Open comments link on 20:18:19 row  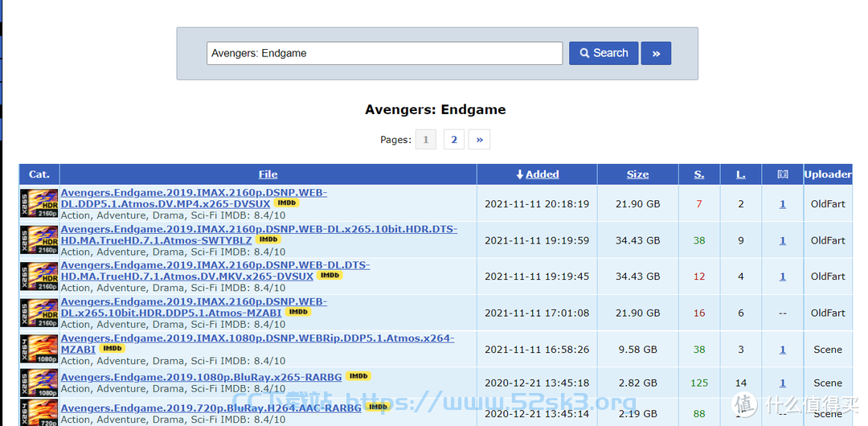782,204
